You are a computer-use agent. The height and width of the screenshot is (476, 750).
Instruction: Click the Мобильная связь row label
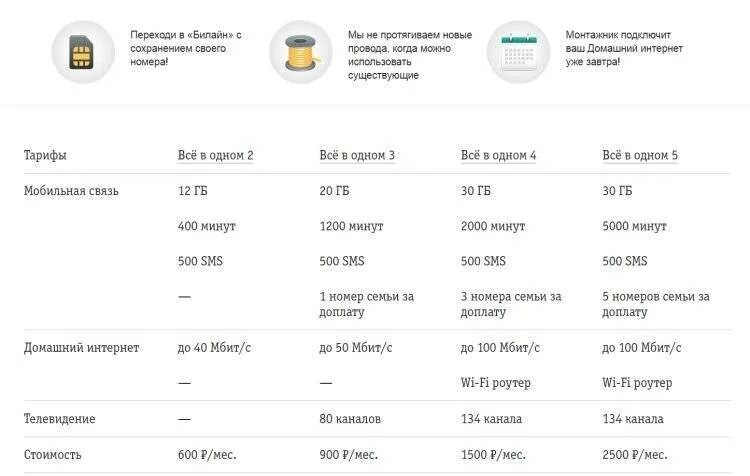pos(71,191)
